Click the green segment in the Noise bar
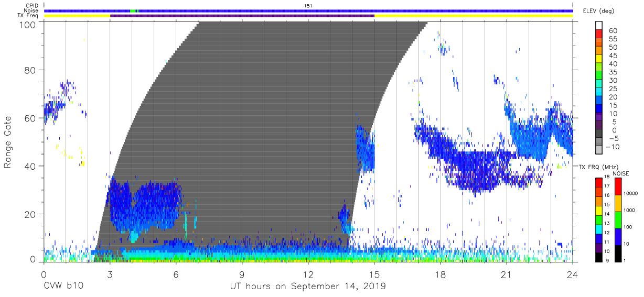 click(133, 10)
